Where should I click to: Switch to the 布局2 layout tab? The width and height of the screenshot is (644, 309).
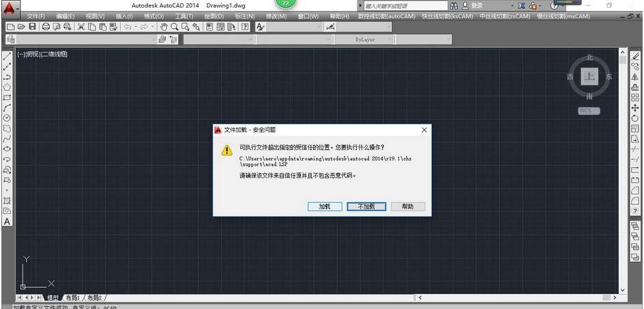coord(94,297)
